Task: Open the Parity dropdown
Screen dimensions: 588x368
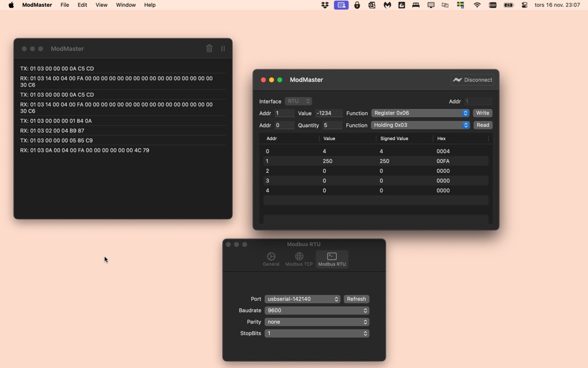Action: click(317, 322)
